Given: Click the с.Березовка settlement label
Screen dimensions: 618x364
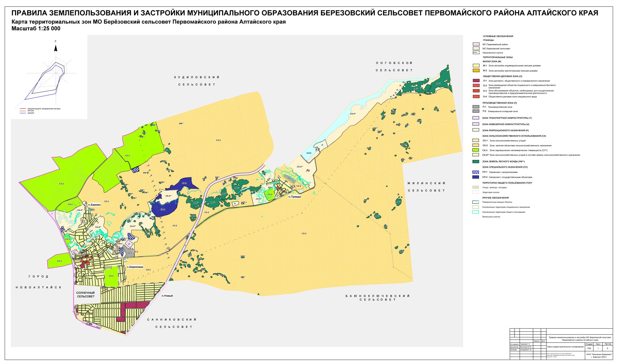Looking at the screenshot, I should [x=135, y=267].
